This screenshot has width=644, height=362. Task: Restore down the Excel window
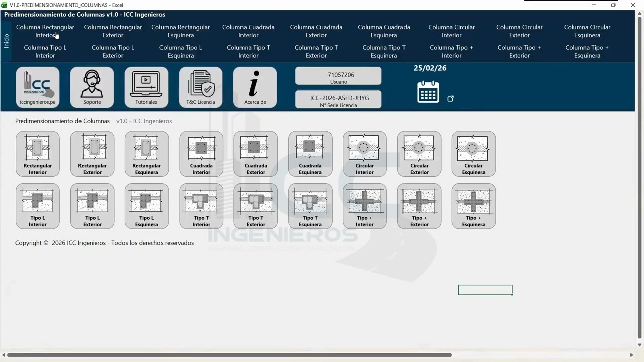pyautogui.click(x=613, y=5)
